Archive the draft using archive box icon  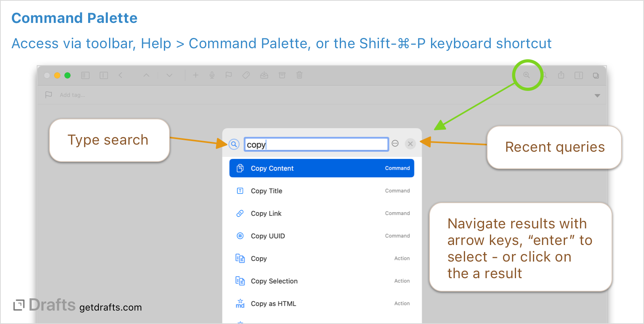282,75
